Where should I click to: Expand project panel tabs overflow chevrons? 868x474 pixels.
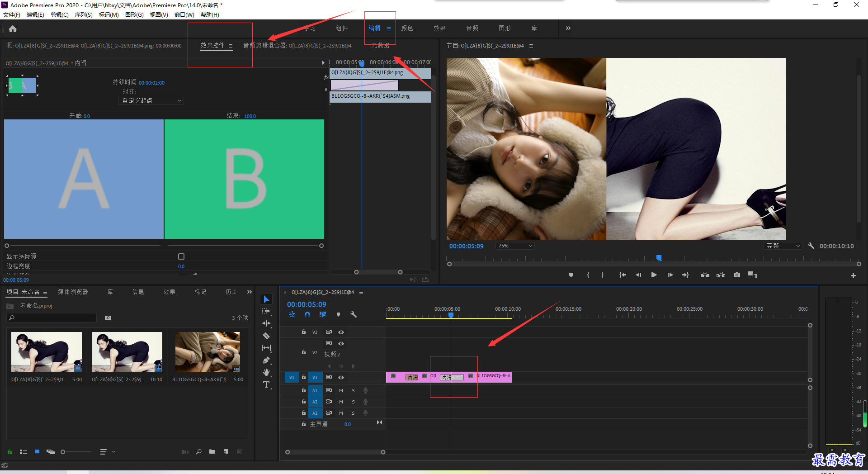click(x=249, y=292)
